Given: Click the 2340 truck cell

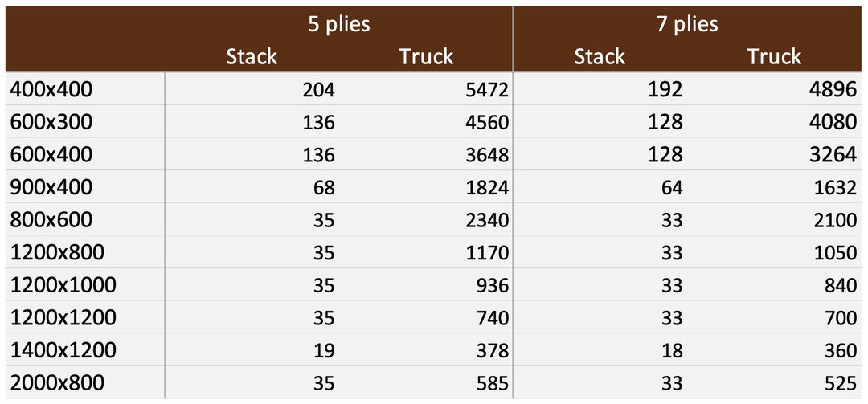Looking at the screenshot, I should coord(487,220).
